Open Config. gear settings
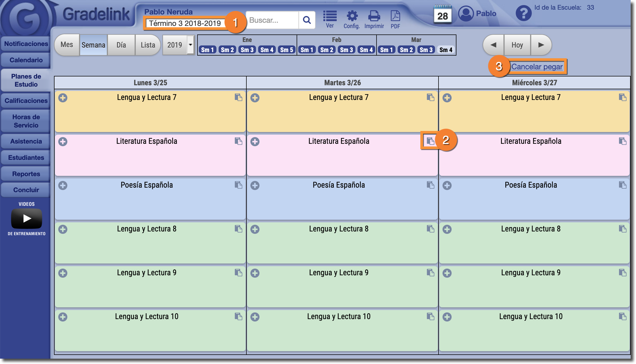 point(352,17)
